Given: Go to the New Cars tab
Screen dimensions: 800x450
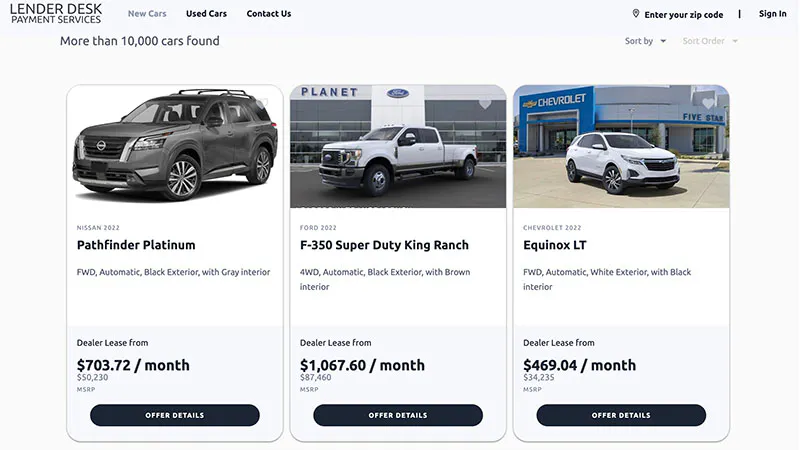Looking at the screenshot, I should pyautogui.click(x=147, y=14).
